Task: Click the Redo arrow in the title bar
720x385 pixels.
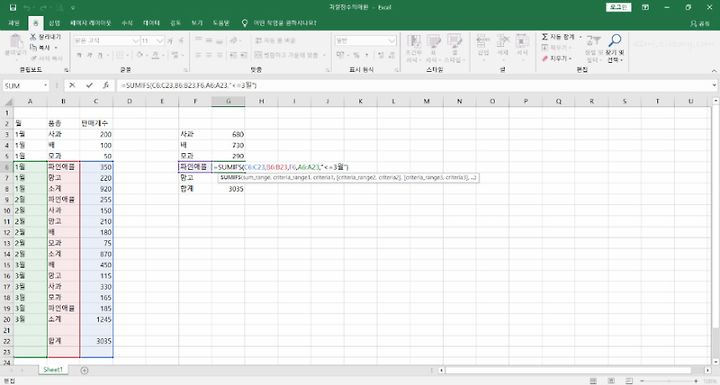Action: 44,7
